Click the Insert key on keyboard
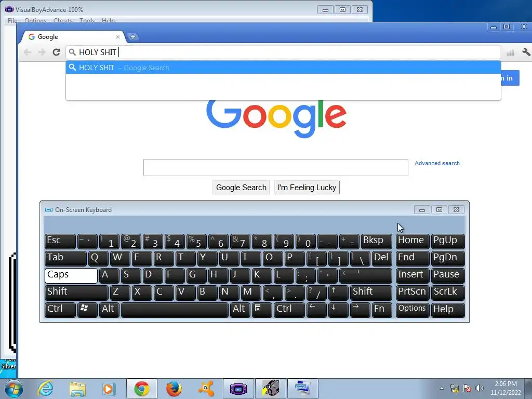Screen dimensions: 532x399 click(x=413, y=275)
